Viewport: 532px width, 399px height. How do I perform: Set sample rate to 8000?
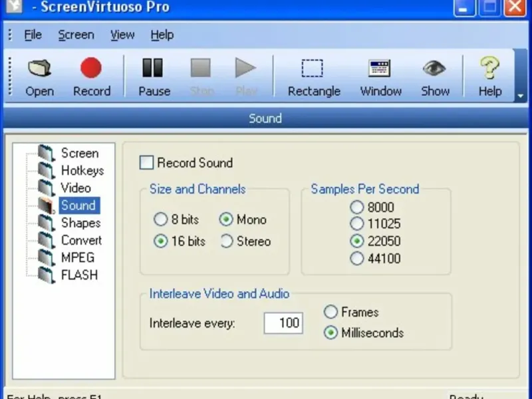pos(356,207)
